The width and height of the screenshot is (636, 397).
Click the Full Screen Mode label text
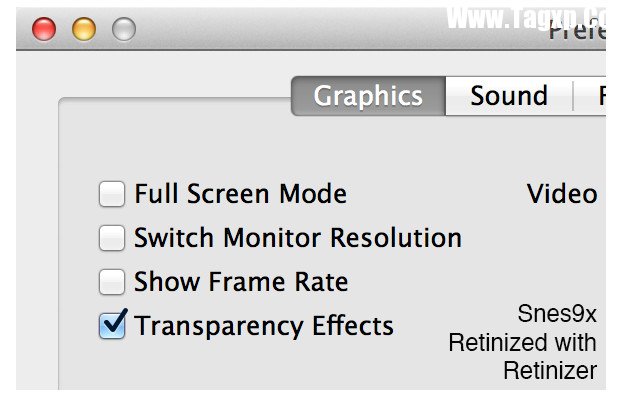point(241,194)
